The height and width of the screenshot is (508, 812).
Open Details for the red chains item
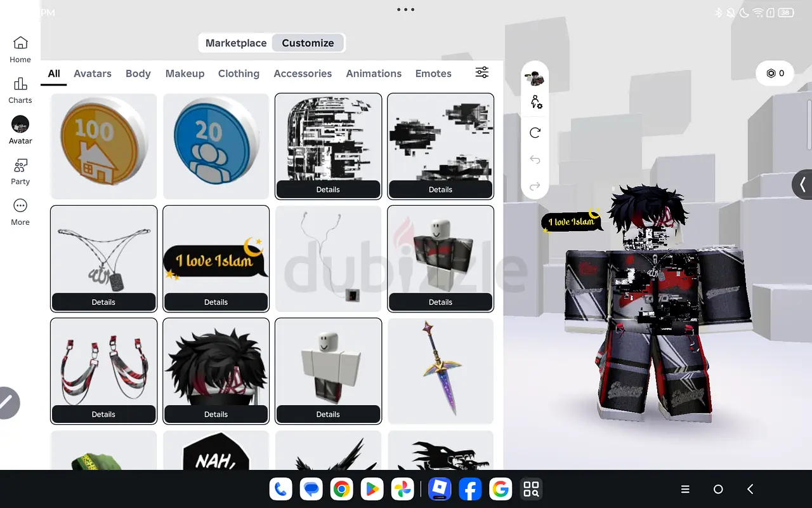(103, 414)
